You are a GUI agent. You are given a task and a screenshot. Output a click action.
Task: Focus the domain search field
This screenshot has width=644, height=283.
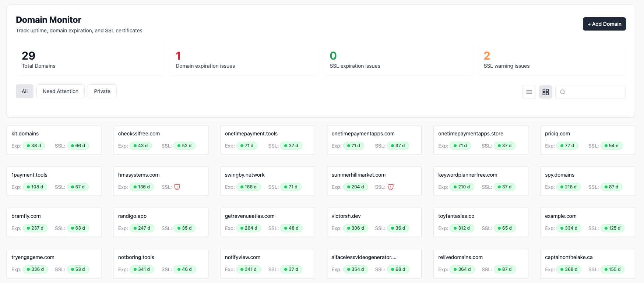click(x=595, y=92)
